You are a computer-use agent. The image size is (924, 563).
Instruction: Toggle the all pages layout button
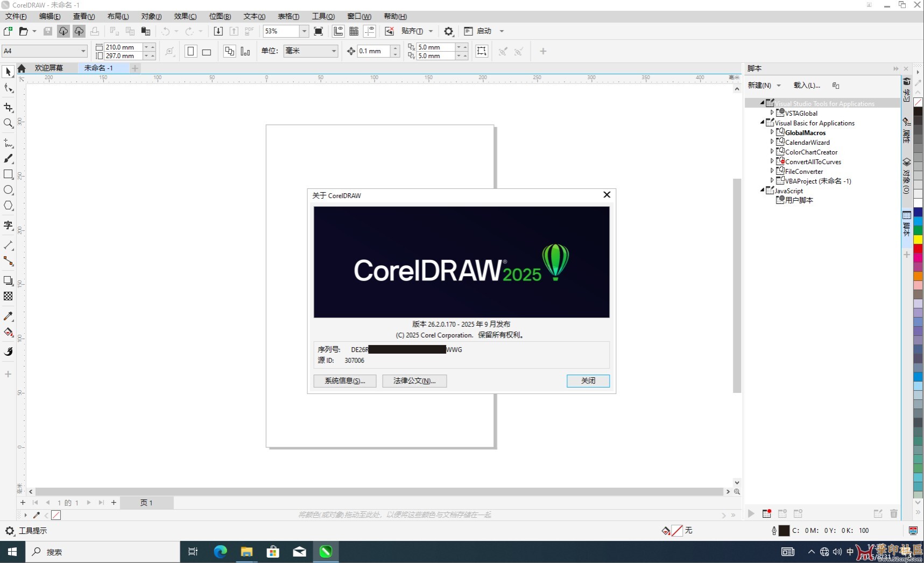click(229, 51)
